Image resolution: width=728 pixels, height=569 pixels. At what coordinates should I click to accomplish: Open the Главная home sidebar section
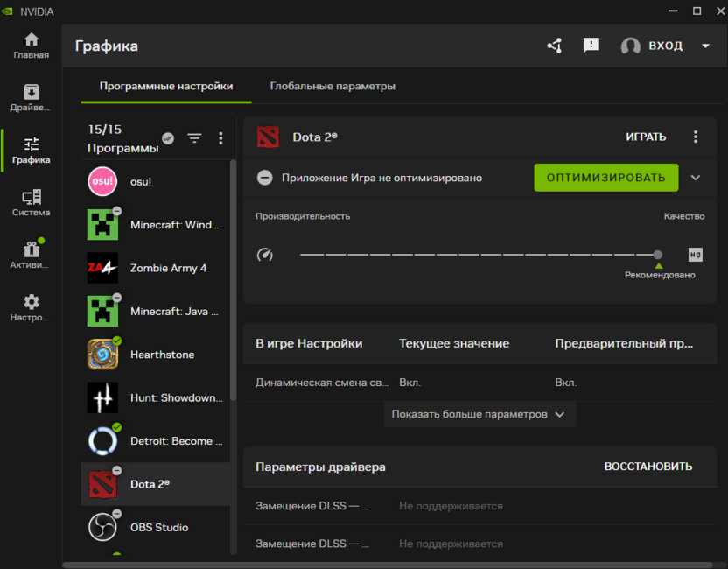tap(31, 46)
